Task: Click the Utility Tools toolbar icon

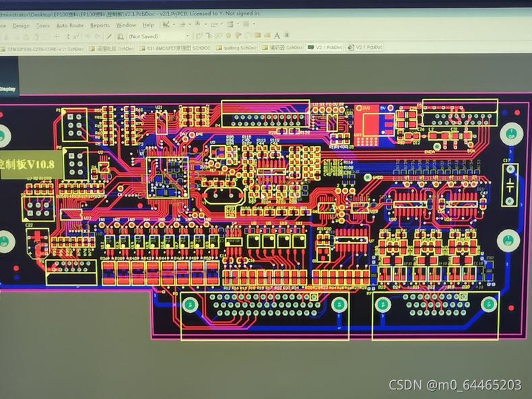Action: [x=166, y=24]
